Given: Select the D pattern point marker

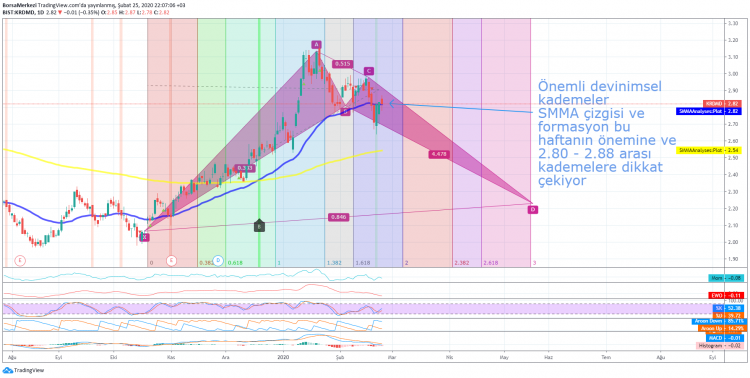Looking at the screenshot, I should tap(533, 210).
